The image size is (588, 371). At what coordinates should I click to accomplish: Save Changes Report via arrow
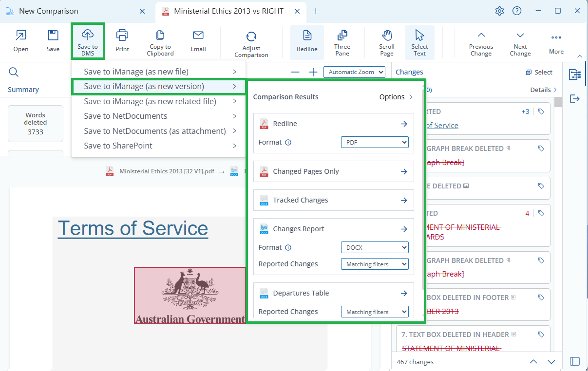(404, 229)
